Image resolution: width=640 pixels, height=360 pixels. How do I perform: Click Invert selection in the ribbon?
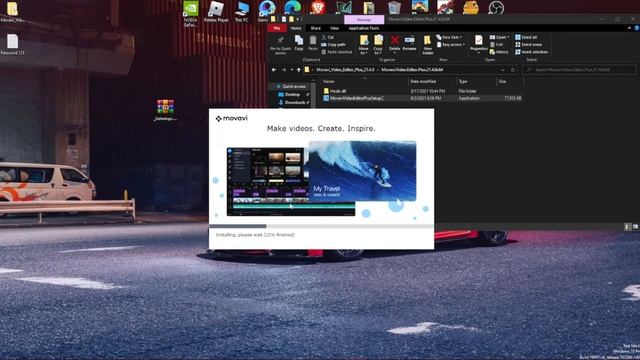[x=531, y=52]
